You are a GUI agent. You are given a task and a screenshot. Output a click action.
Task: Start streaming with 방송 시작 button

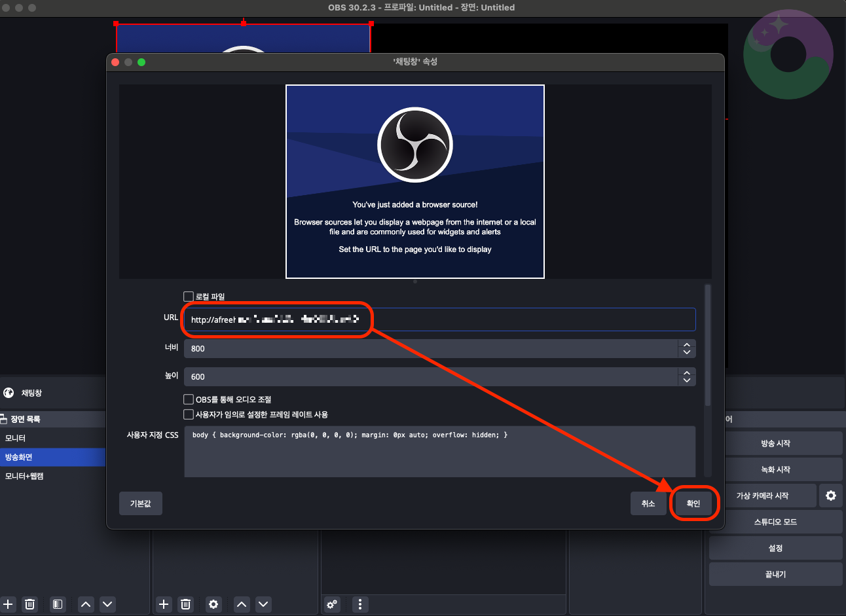point(775,443)
